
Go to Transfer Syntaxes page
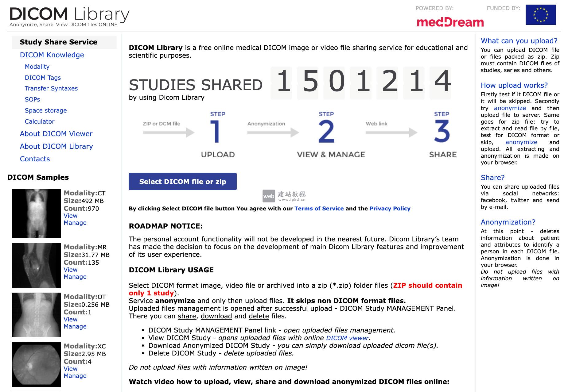click(51, 88)
